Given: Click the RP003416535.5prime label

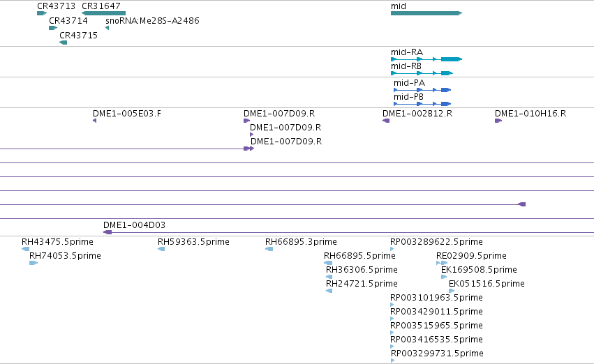Looking at the screenshot, I should point(436,340).
